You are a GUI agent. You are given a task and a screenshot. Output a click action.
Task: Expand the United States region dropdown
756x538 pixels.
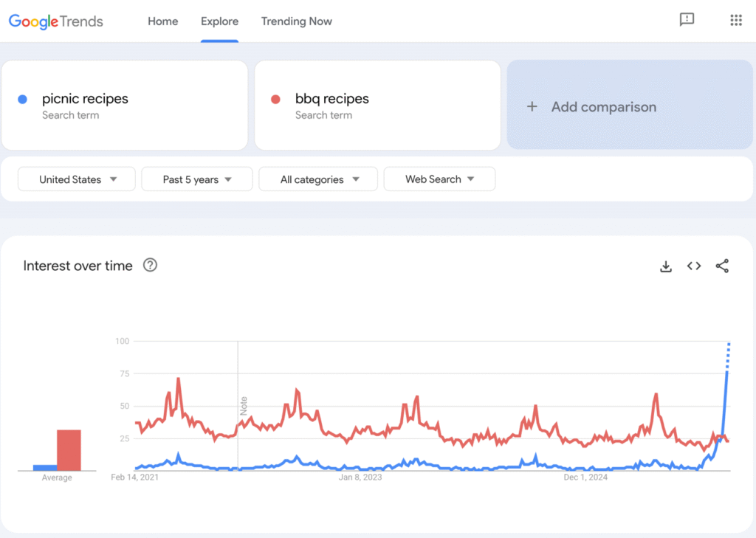pos(76,179)
